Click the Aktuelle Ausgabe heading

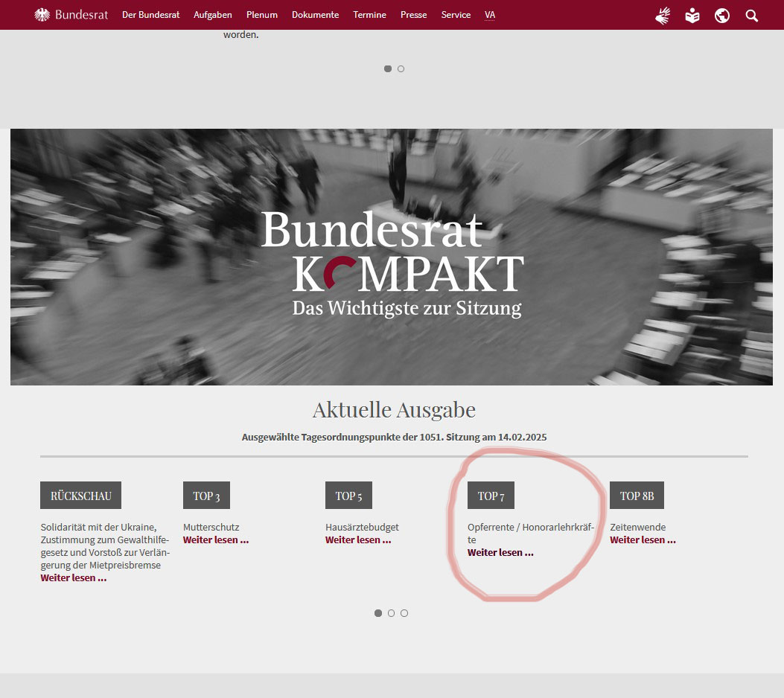[x=394, y=410]
